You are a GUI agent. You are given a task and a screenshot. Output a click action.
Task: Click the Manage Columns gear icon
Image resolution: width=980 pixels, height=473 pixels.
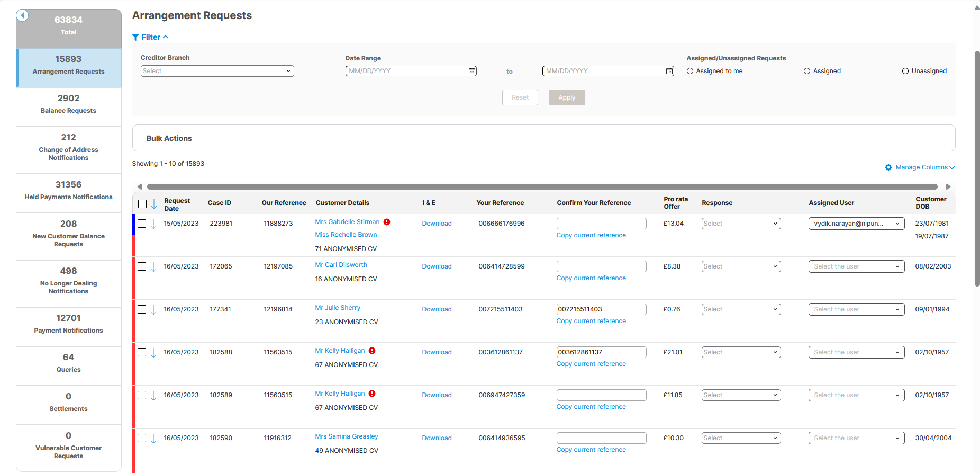pos(888,167)
